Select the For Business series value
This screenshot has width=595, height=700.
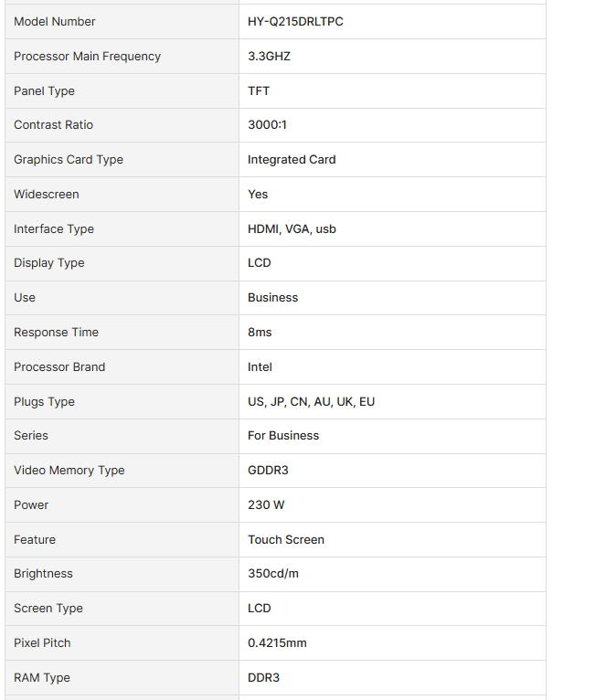pos(283,435)
